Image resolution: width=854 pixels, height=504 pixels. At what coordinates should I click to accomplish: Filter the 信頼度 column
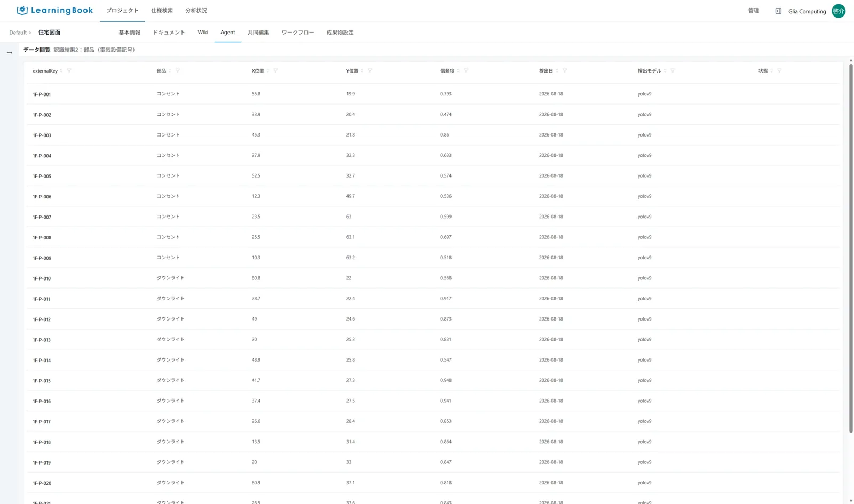[x=466, y=71]
